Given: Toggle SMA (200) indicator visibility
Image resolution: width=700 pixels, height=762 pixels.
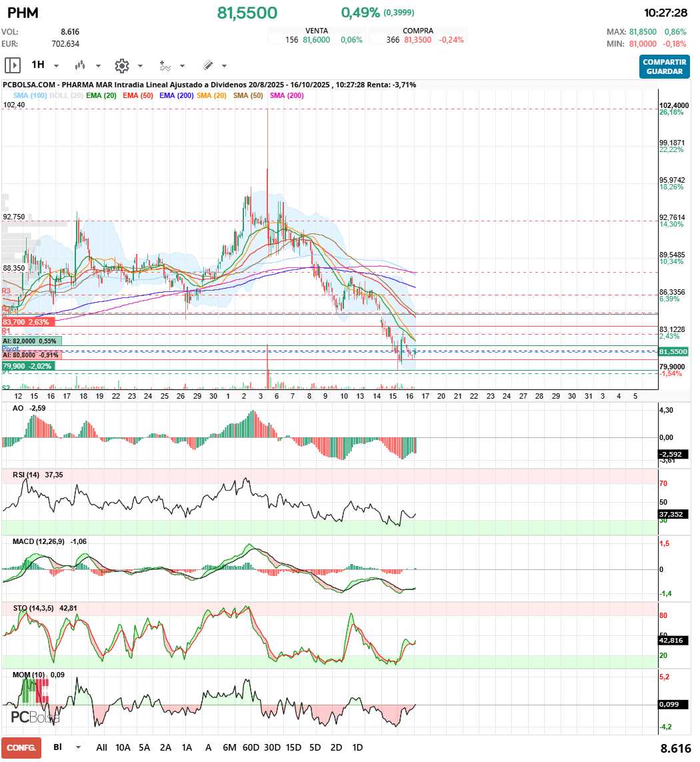Looking at the screenshot, I should (x=287, y=96).
